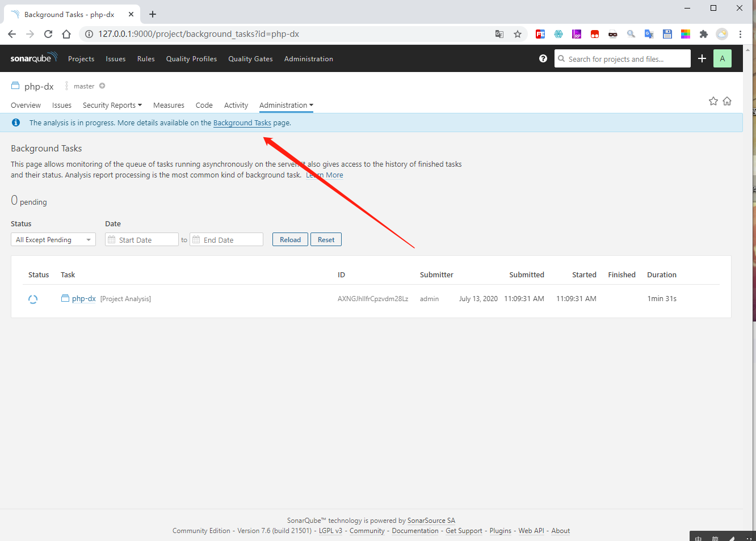Open Quality Profiles in top navigation
The width and height of the screenshot is (756, 541).
(191, 59)
